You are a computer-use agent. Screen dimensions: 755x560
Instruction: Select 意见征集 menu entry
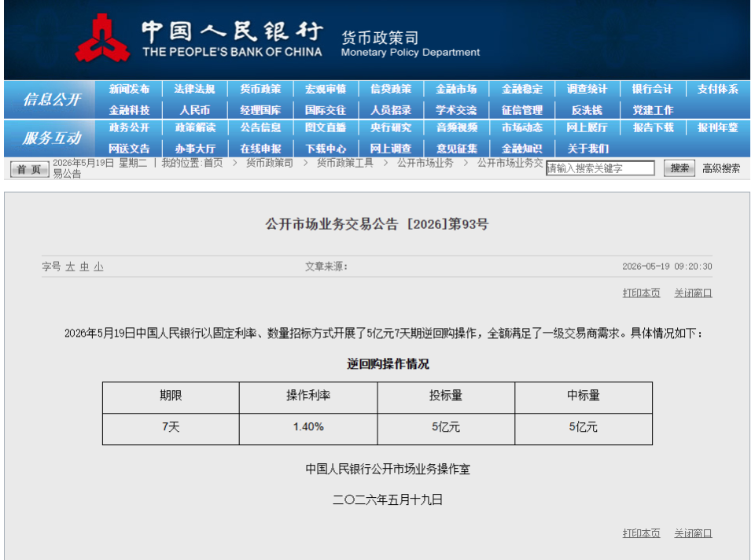click(456, 149)
